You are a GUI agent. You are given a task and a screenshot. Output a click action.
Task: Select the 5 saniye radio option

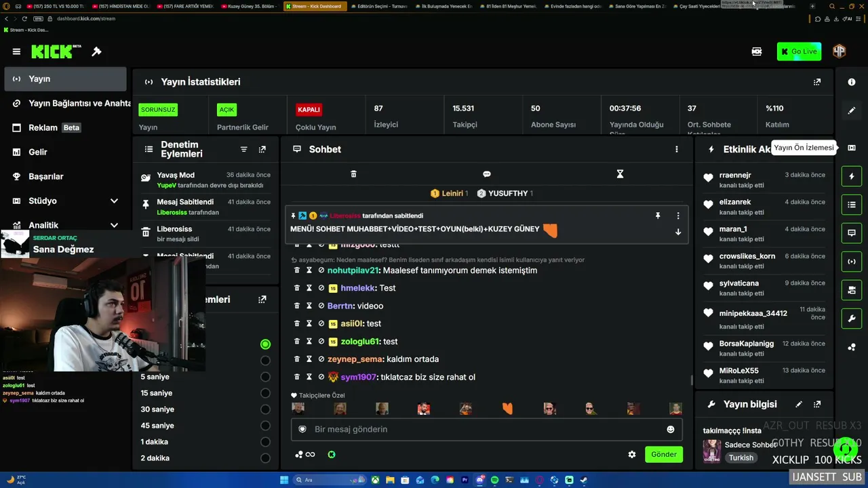(265, 377)
